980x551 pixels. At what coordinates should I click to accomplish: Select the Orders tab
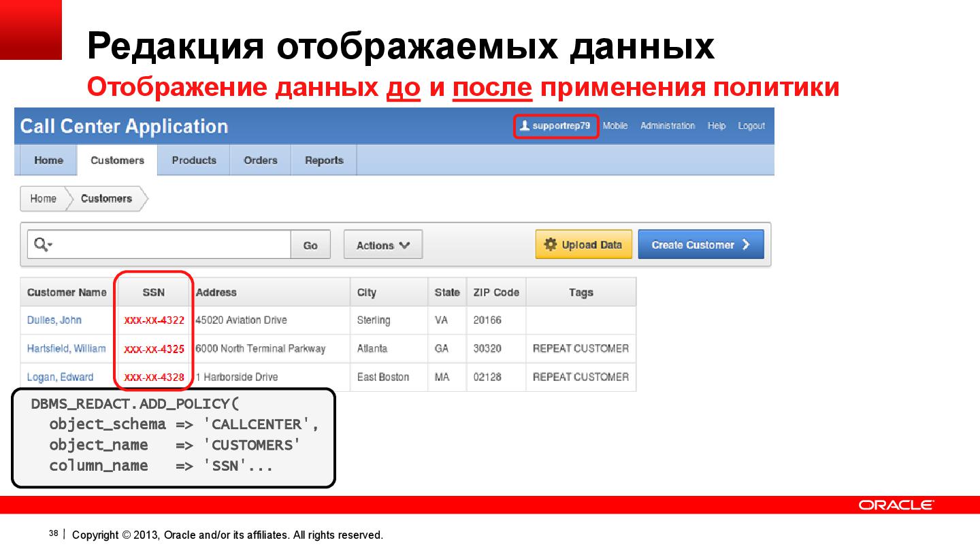tap(260, 160)
